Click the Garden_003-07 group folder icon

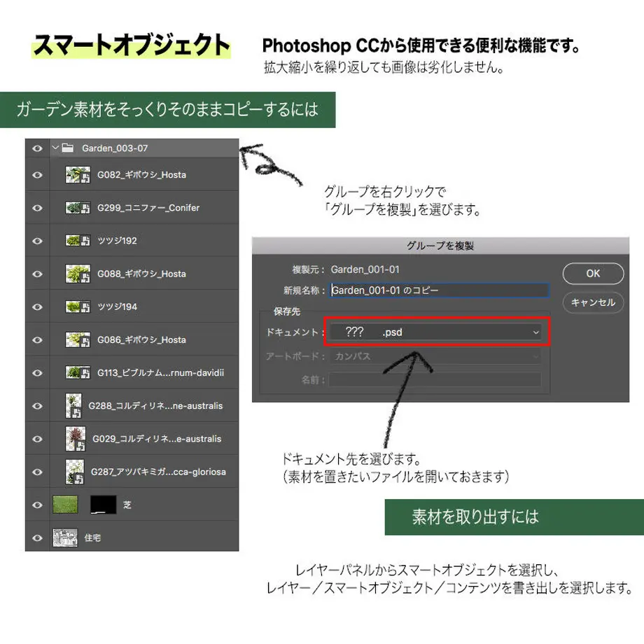[x=68, y=148]
